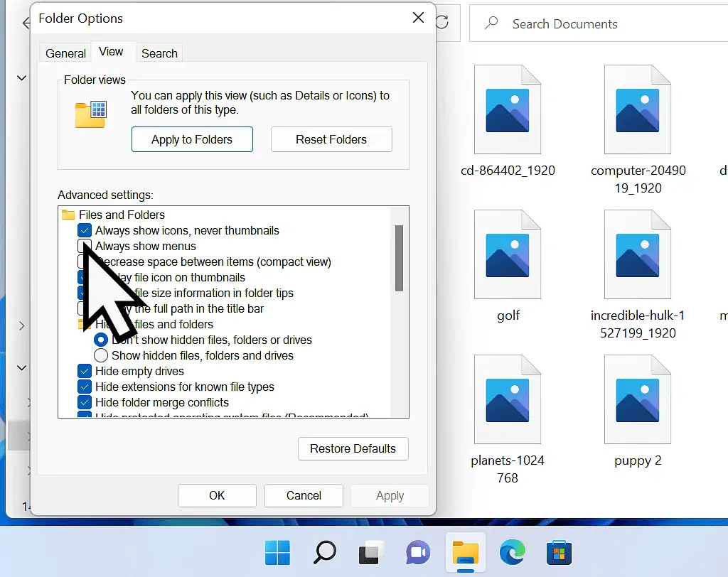Viewport: 728px width, 577px height.
Task: Open the Search tab in Folder Options
Action: [159, 53]
